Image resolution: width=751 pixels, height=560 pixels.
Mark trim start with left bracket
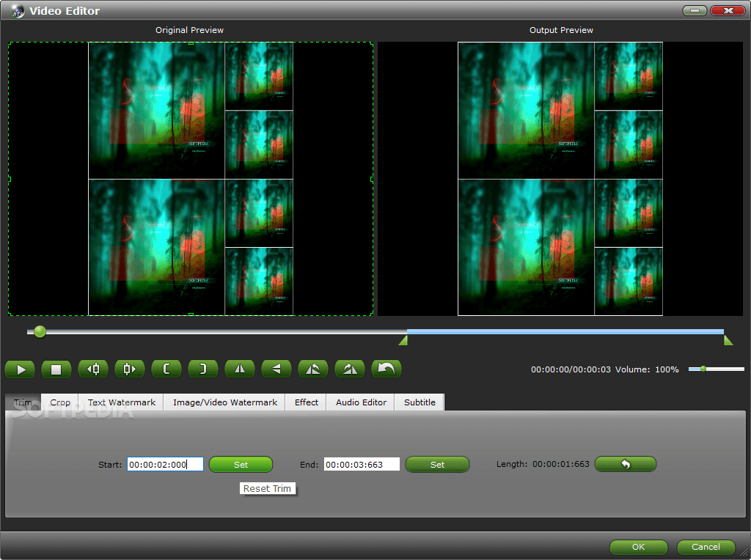[x=166, y=369]
